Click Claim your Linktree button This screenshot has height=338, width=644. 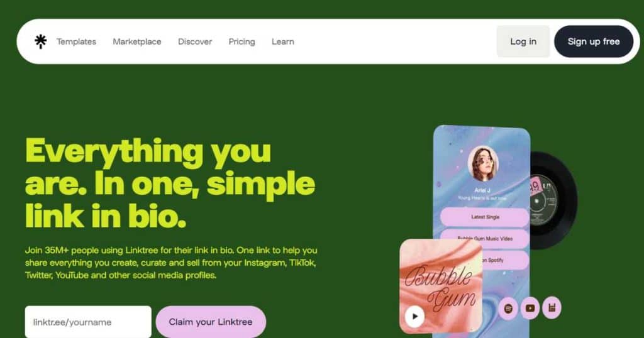point(211,322)
